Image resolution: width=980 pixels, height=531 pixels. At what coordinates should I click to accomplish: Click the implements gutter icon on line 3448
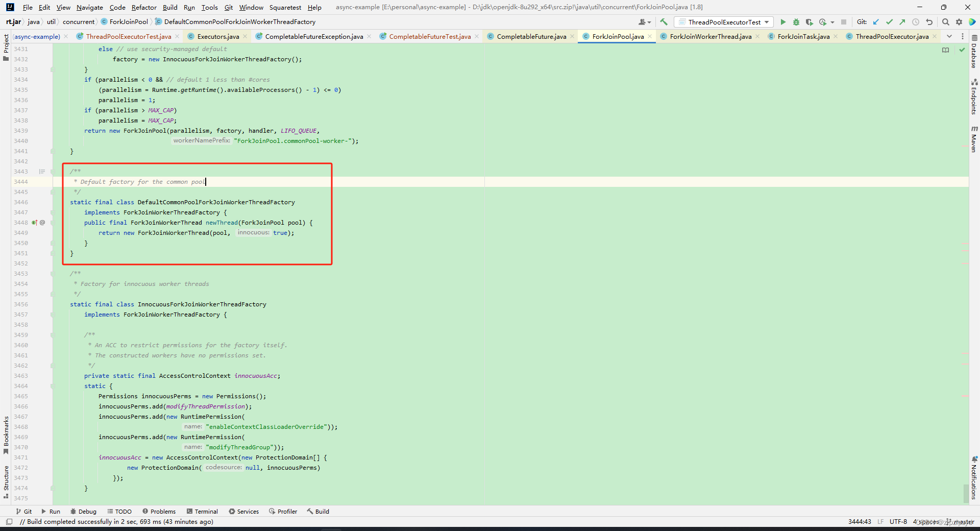point(34,223)
